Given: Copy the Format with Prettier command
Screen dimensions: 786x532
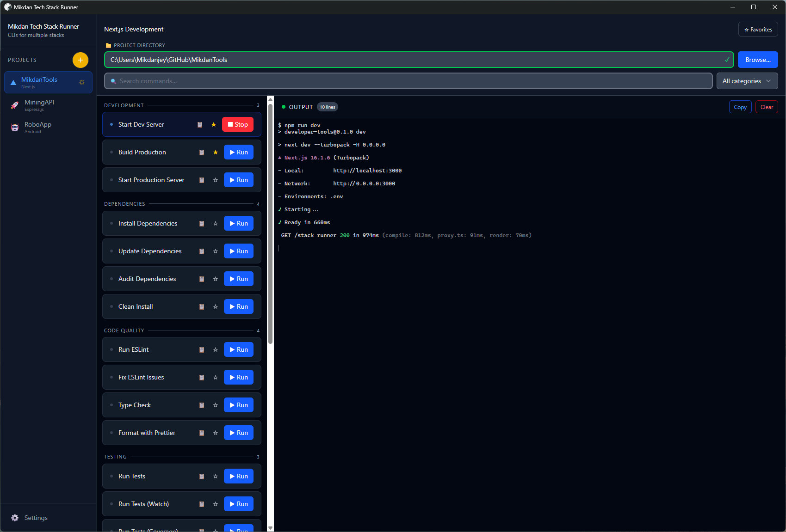Looking at the screenshot, I should tap(202, 433).
